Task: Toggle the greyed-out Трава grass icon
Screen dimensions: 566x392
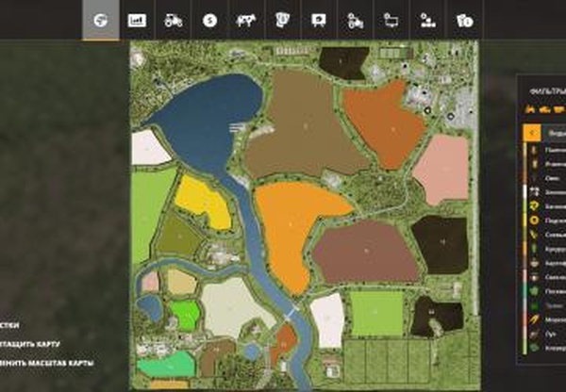Action: tap(535, 306)
